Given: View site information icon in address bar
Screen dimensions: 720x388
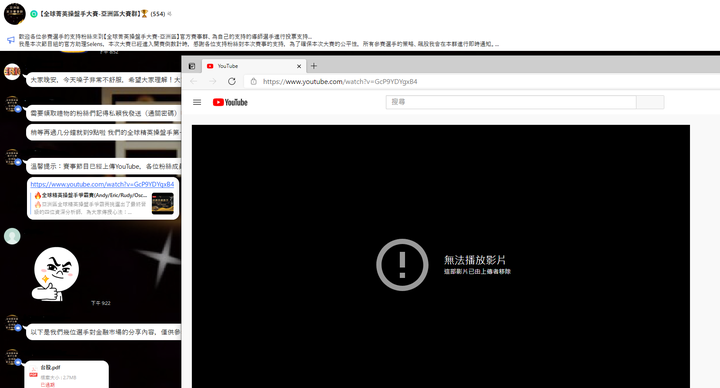Looking at the screenshot, I should tap(253, 81).
